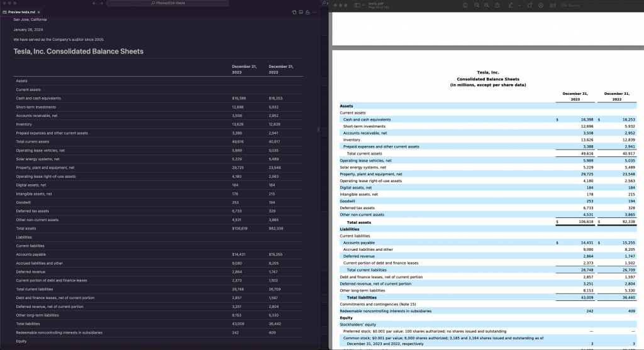
Task: Click the form filling icon in PDF viewer
Action: point(553,5)
